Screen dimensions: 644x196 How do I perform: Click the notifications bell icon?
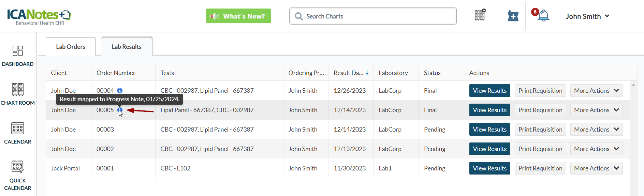(x=543, y=16)
